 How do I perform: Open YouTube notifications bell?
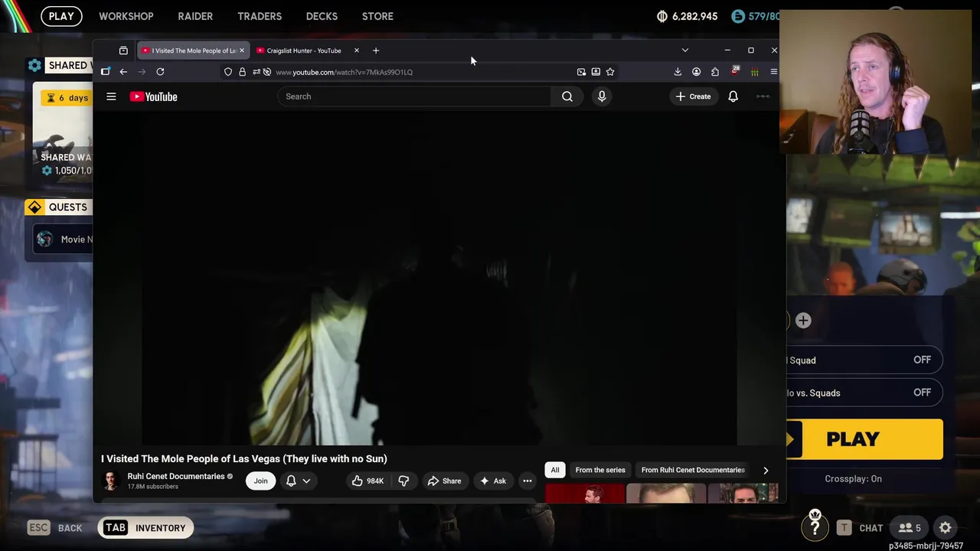click(733, 96)
